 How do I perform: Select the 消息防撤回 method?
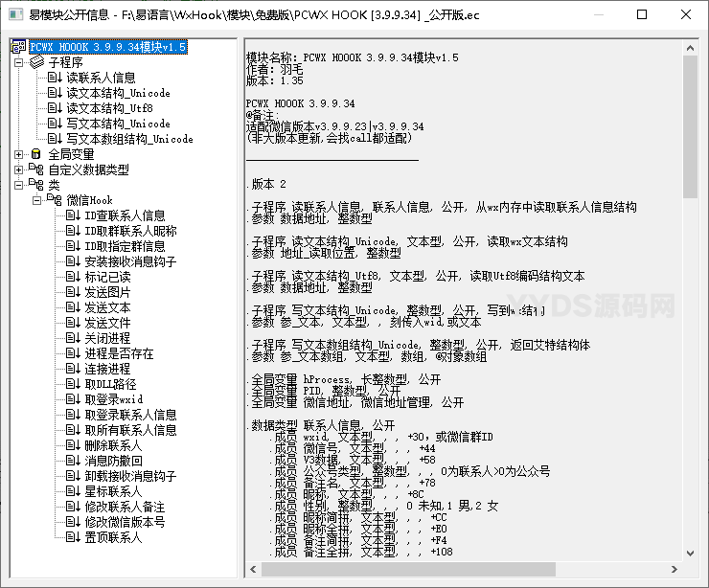click(113, 461)
